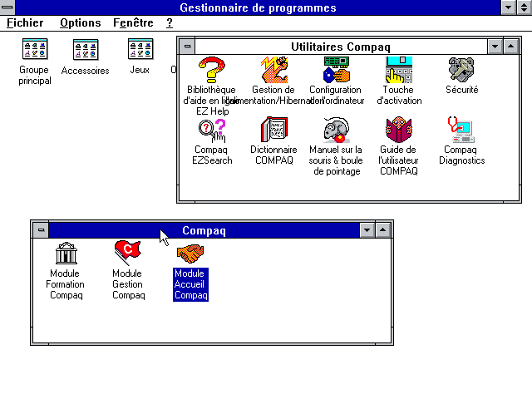Open the ? help menu
This screenshot has height=399, width=532.
coord(170,23)
